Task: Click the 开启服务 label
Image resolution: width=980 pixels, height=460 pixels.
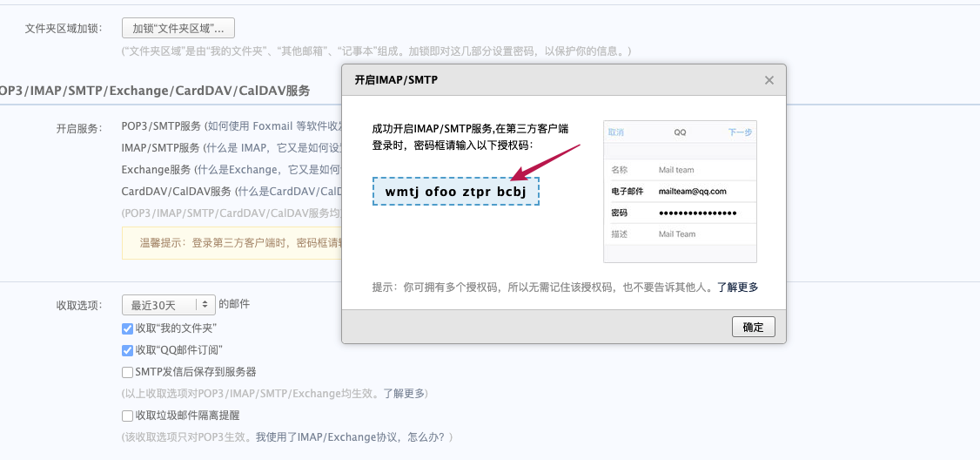Action: point(77,128)
